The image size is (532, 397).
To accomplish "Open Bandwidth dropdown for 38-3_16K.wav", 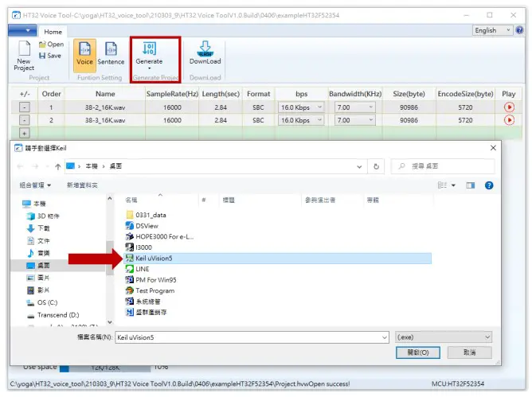I will pos(355,120).
